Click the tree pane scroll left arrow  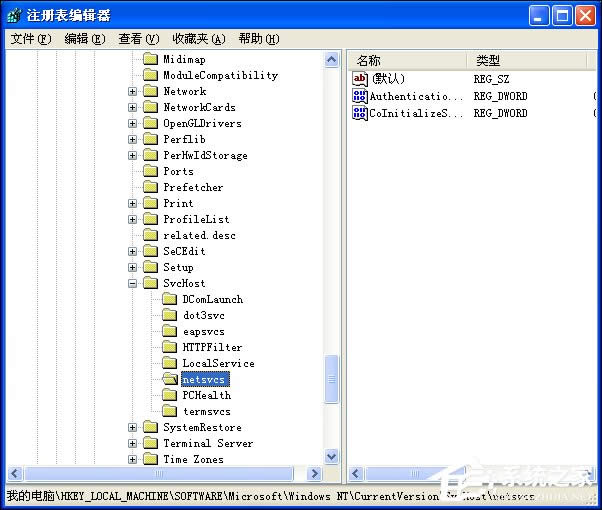point(15,474)
